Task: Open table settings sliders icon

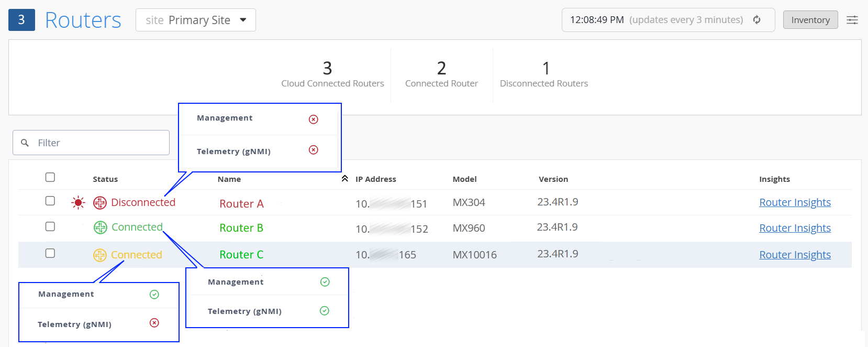Action: click(x=852, y=20)
